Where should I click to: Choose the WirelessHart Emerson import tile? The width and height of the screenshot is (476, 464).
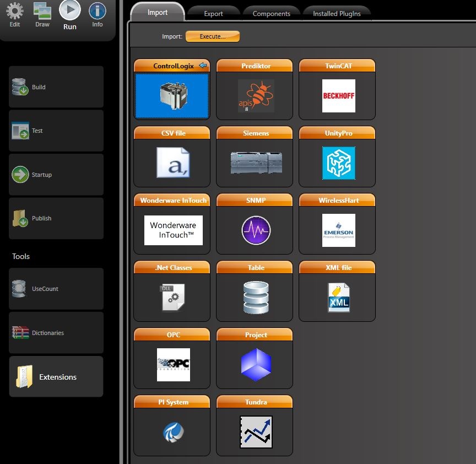(338, 230)
